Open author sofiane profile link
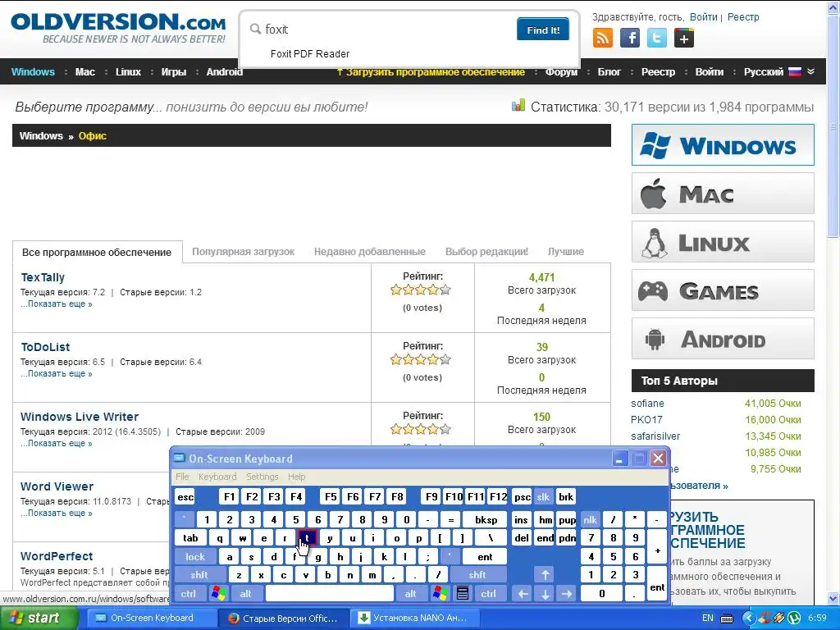This screenshot has width=840, height=630. pyautogui.click(x=647, y=404)
